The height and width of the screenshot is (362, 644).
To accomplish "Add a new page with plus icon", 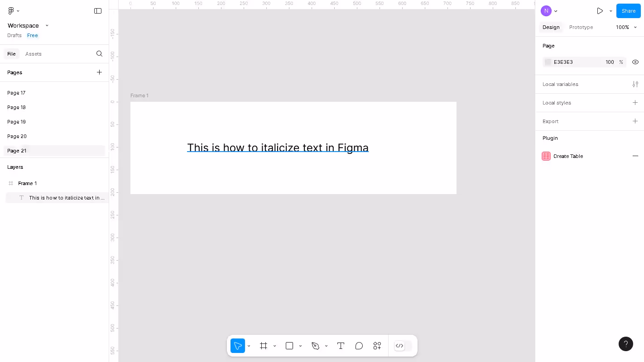I will pyautogui.click(x=99, y=72).
